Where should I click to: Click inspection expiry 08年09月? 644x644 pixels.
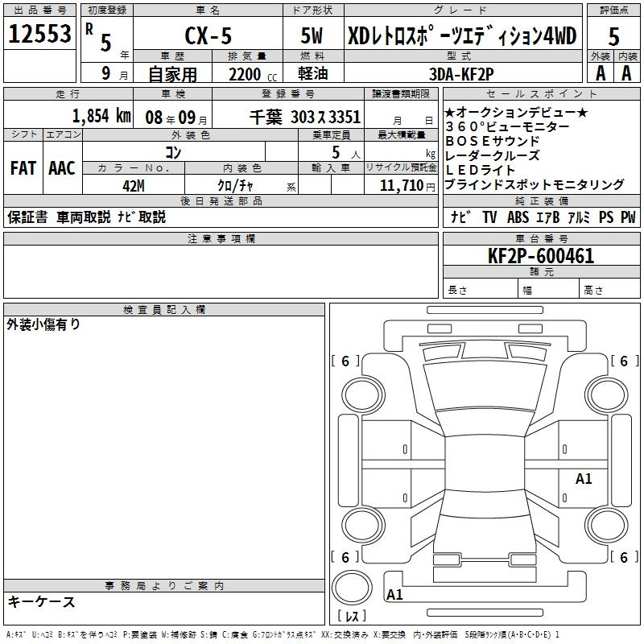pyautogui.click(x=176, y=118)
